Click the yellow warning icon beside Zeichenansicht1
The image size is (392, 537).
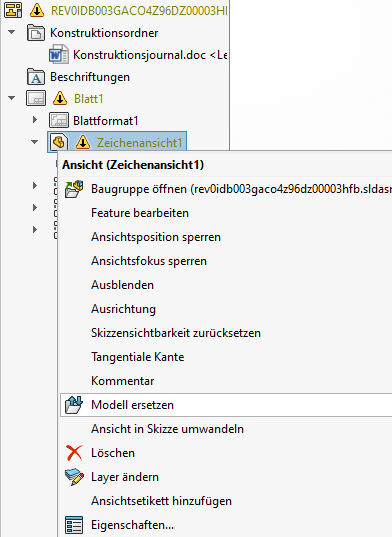click(83, 142)
